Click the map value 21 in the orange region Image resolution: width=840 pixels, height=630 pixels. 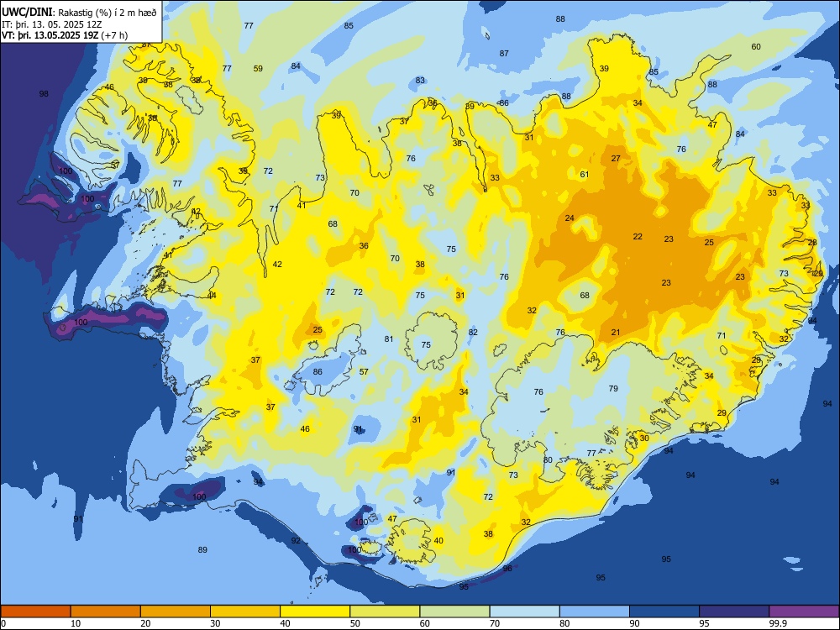pyautogui.click(x=616, y=332)
